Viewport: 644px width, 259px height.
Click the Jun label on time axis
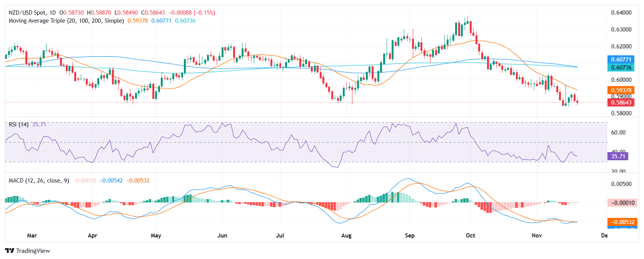pyautogui.click(x=222, y=236)
